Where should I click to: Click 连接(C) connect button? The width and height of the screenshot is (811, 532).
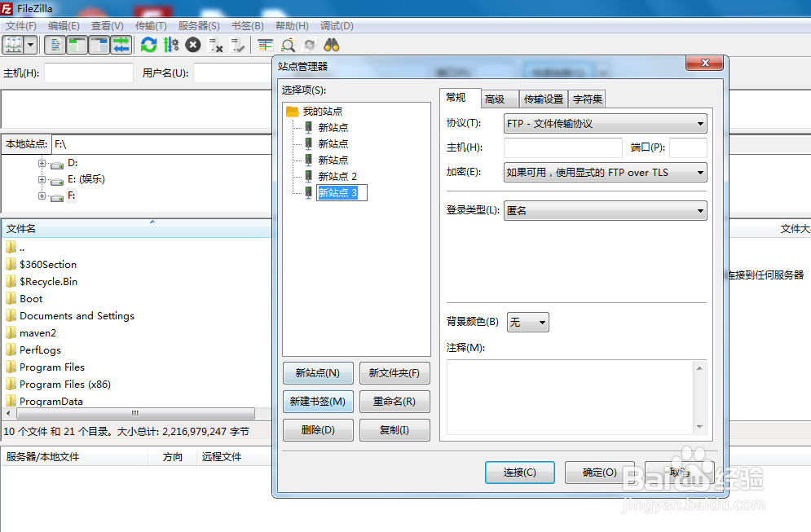pos(519,472)
